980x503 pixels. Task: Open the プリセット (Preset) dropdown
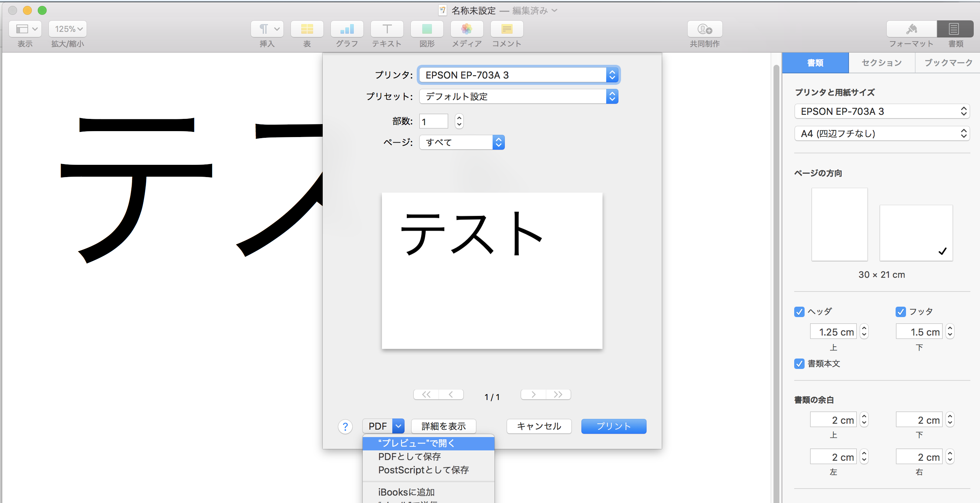pos(518,96)
